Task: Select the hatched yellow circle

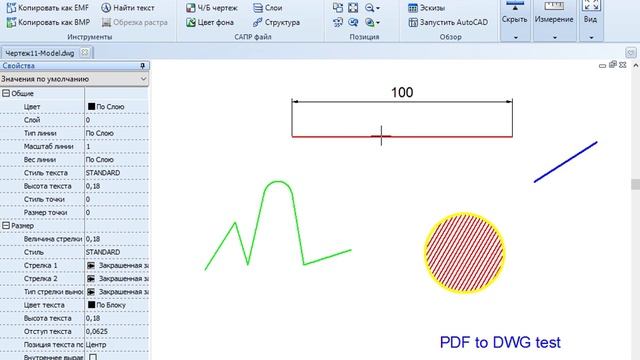Action: coord(464,253)
